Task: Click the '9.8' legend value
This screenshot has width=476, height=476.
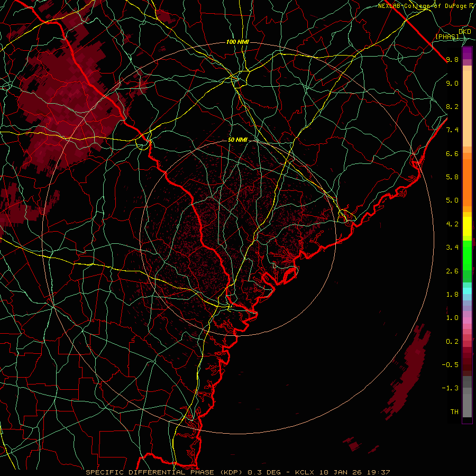Action: coord(452,59)
